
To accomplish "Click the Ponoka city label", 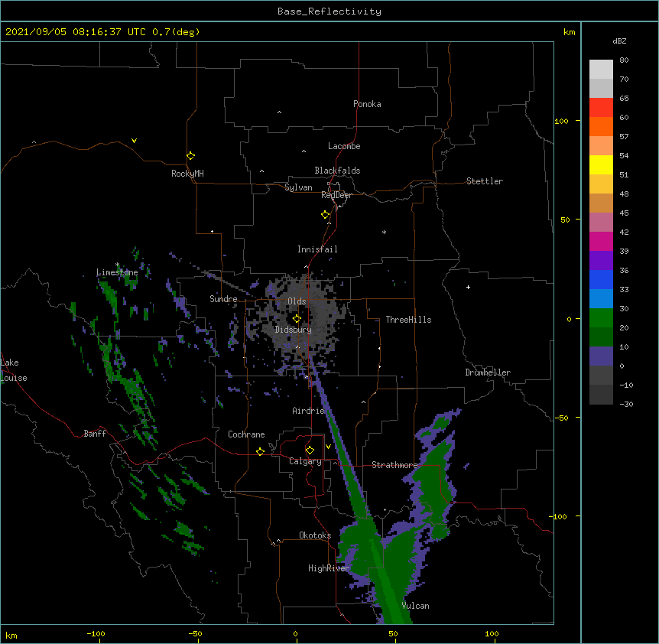I will click(x=367, y=104).
